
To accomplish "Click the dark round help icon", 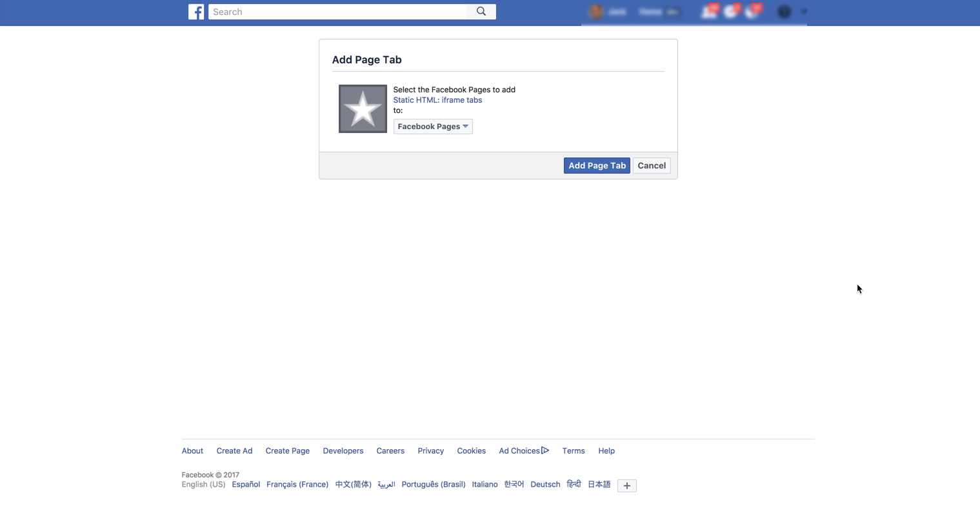I will click(784, 12).
